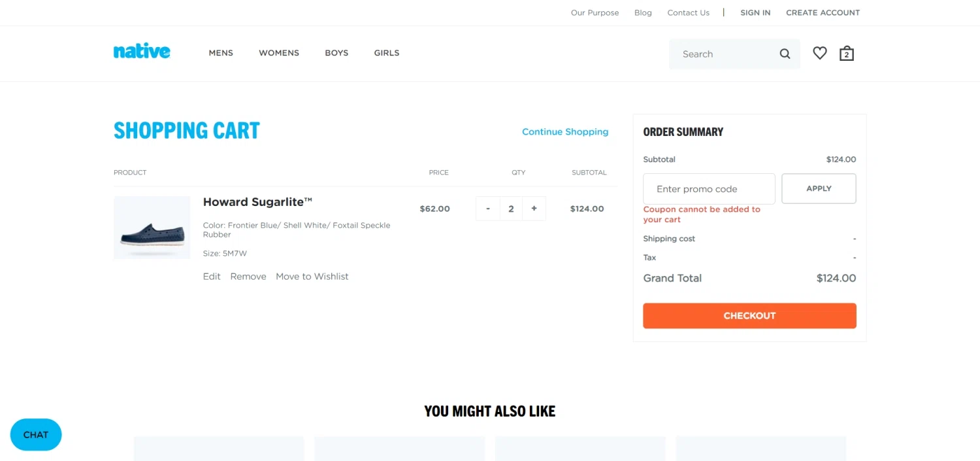Decrease quantity with the minus button
This screenshot has width=980, height=461.
coord(488,209)
